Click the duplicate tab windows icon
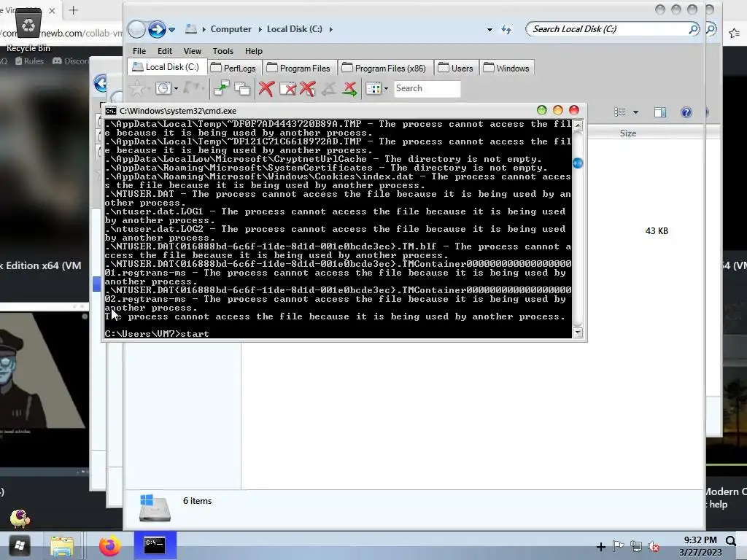The image size is (747, 560). [242, 88]
